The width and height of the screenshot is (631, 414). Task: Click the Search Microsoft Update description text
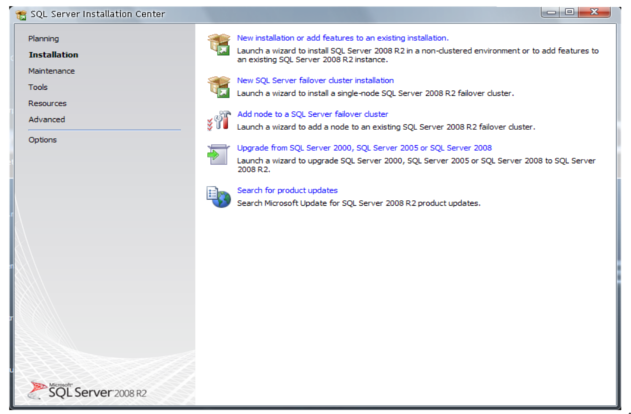point(359,203)
